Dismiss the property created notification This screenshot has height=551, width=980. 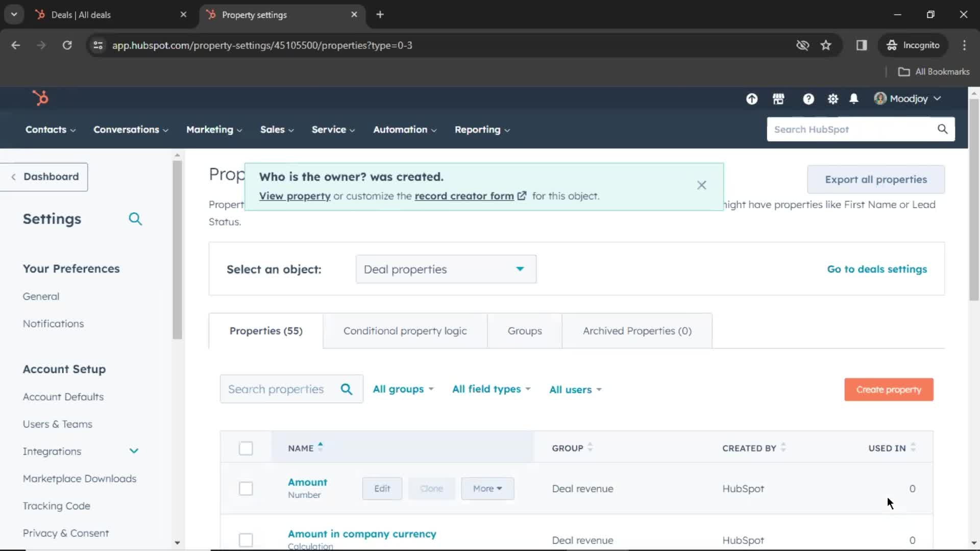(x=702, y=185)
